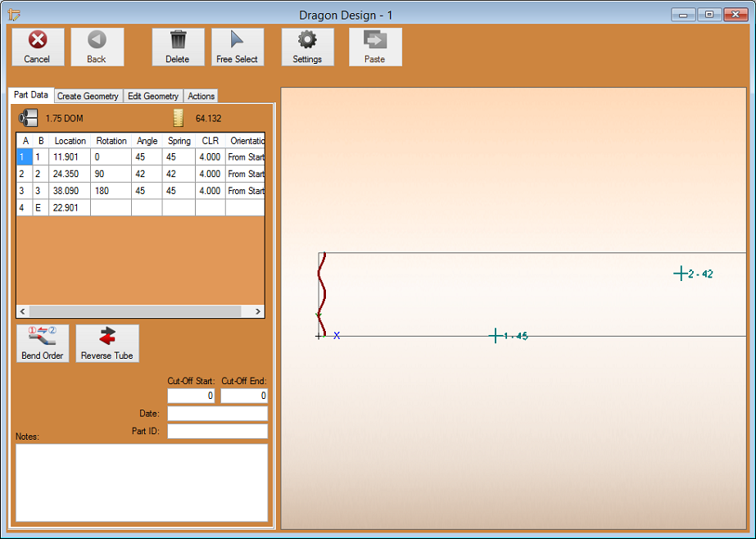Click the Cancel red X icon
The image size is (756, 539).
coord(38,39)
